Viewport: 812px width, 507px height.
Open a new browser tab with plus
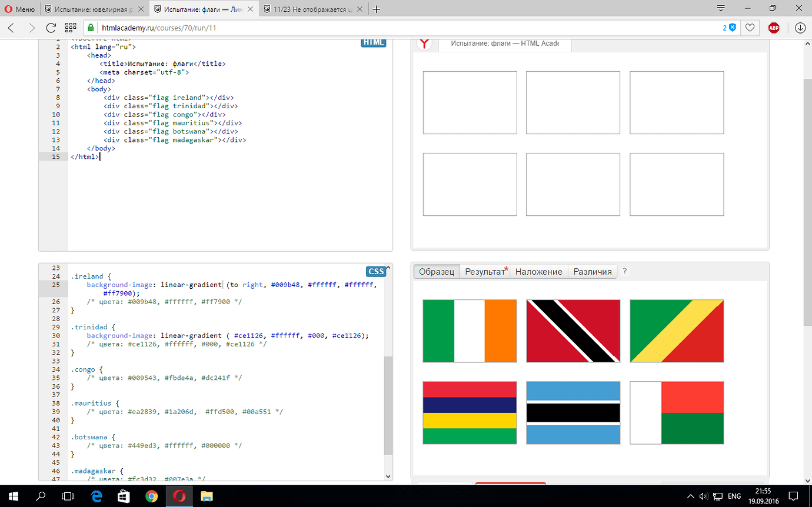(377, 9)
